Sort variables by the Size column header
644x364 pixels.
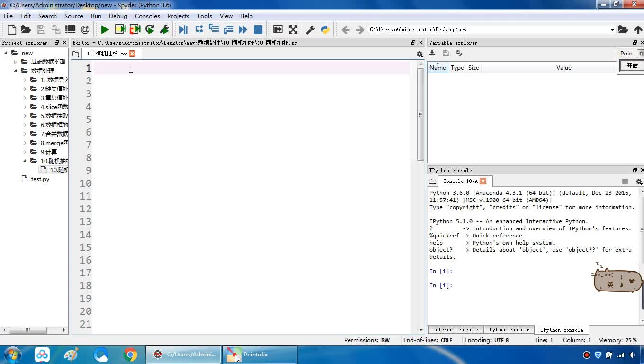[x=474, y=68]
